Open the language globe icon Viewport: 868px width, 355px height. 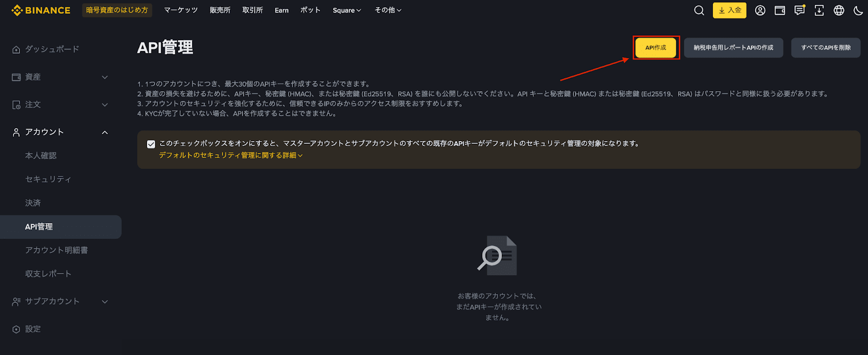coord(839,10)
